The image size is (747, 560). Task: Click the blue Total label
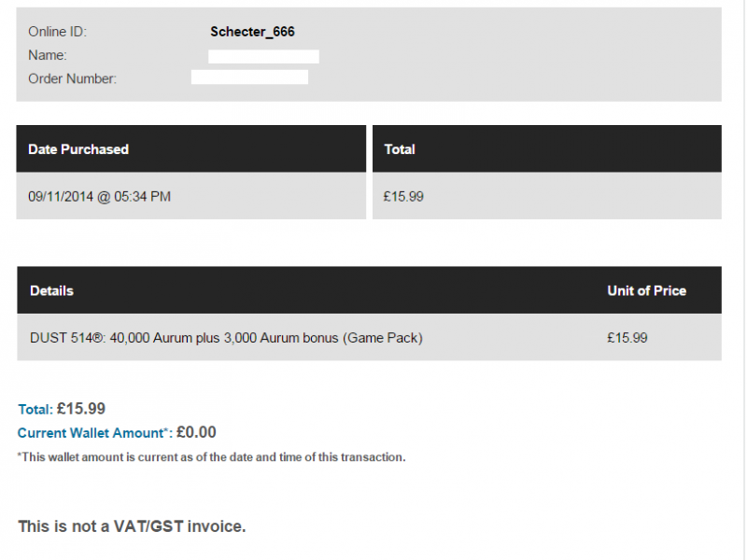tap(35, 410)
